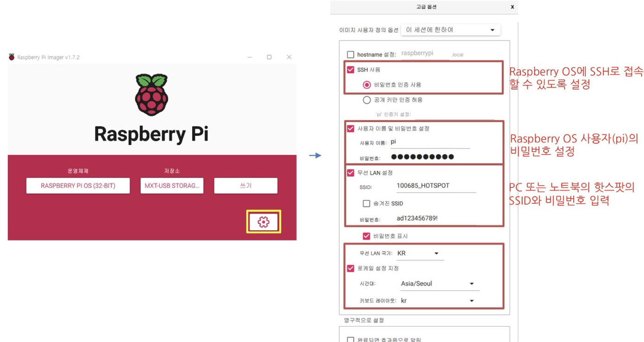Toggle 사용자 이름 및 비밀번호 설정 checkbox

pos(350,128)
